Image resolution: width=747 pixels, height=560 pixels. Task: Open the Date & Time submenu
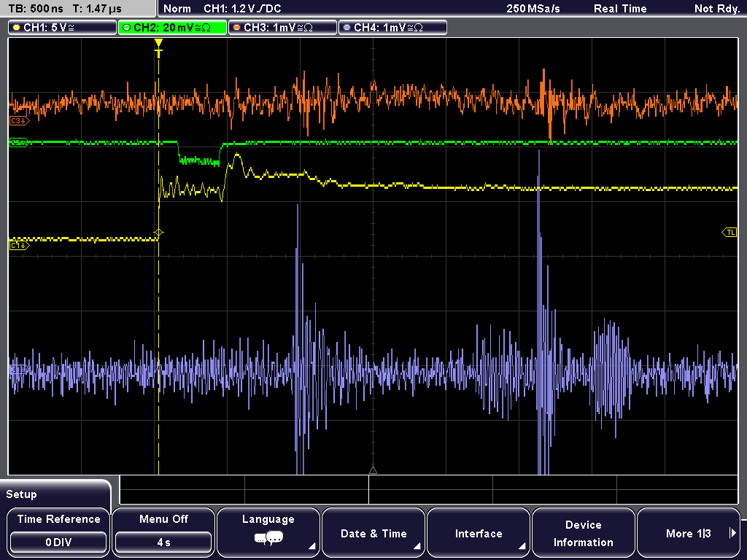pos(373,532)
